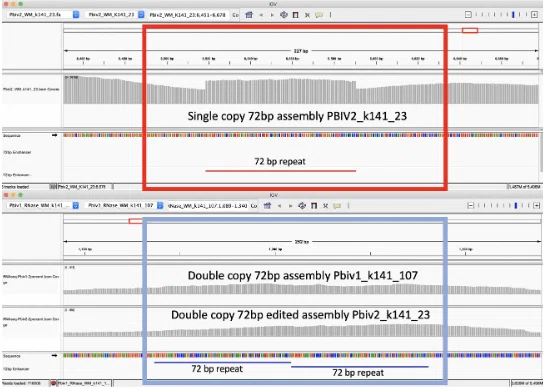544x391 pixels.
Task: Click Back arrow in lower IGV toolbar
Action: click(280, 206)
